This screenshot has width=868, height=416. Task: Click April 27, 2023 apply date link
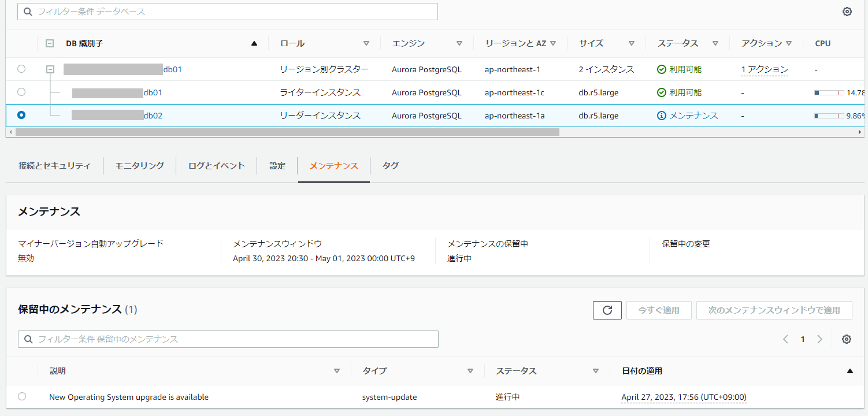click(x=684, y=397)
